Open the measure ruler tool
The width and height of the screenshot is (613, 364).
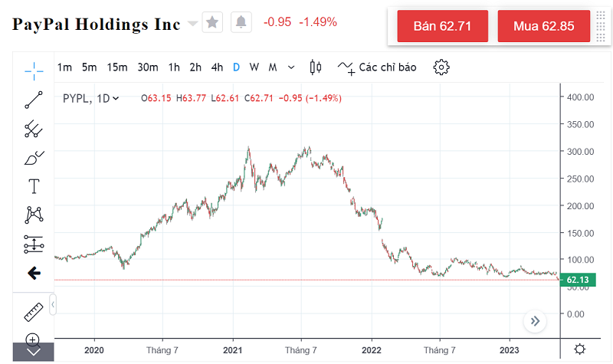click(34, 311)
